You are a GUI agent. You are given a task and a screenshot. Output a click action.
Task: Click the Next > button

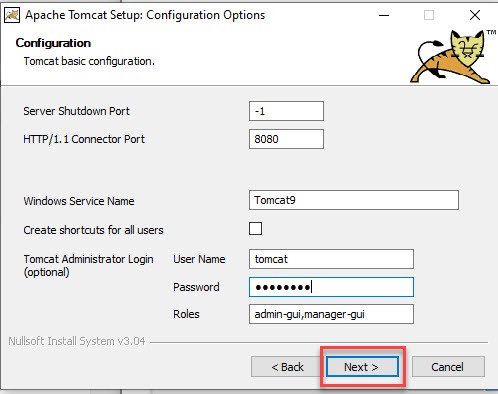(362, 367)
